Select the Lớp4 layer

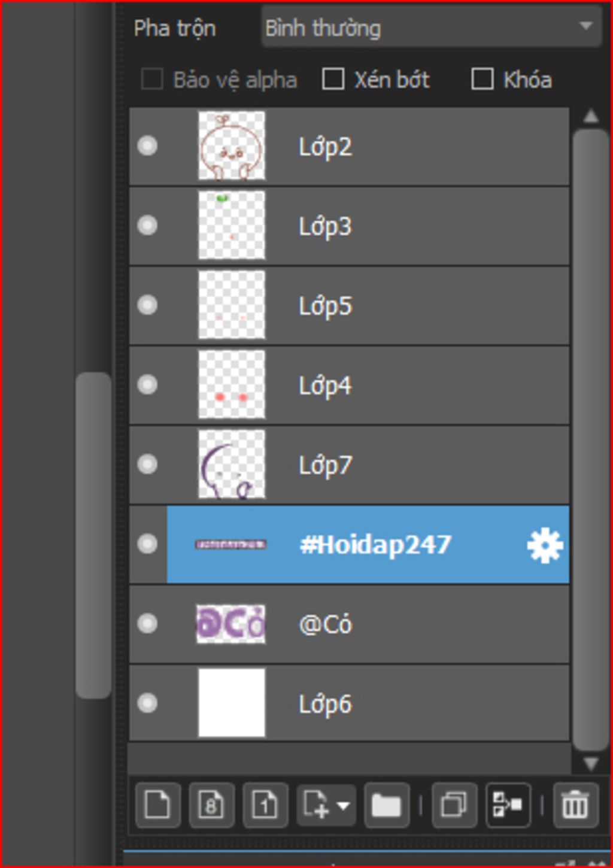point(349,386)
